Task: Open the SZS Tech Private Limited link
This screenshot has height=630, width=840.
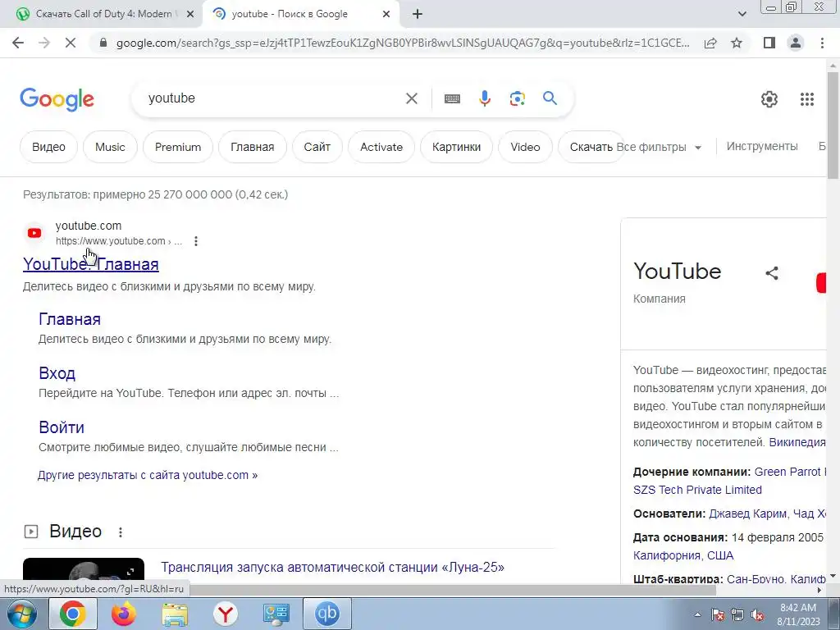Action: pyautogui.click(x=697, y=490)
